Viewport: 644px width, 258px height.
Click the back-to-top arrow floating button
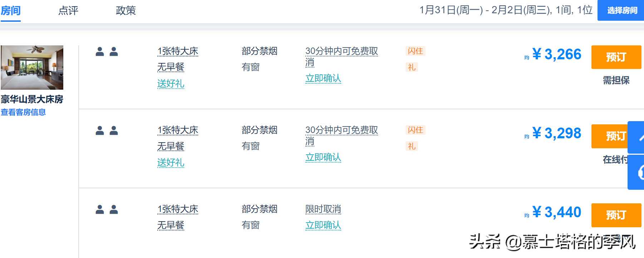(636, 137)
